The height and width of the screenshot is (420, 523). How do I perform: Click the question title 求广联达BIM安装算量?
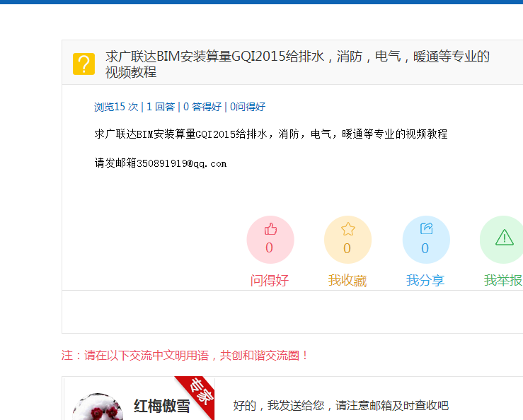pyautogui.click(x=297, y=64)
